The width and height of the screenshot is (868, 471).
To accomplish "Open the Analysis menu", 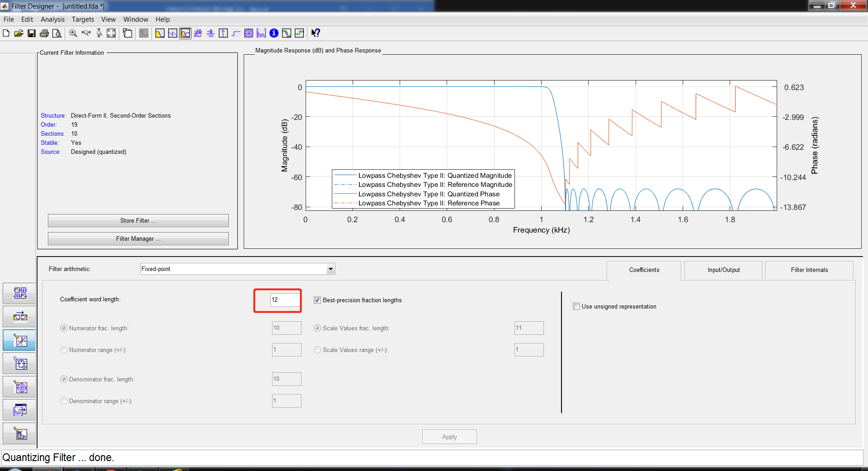I will 52,19.
